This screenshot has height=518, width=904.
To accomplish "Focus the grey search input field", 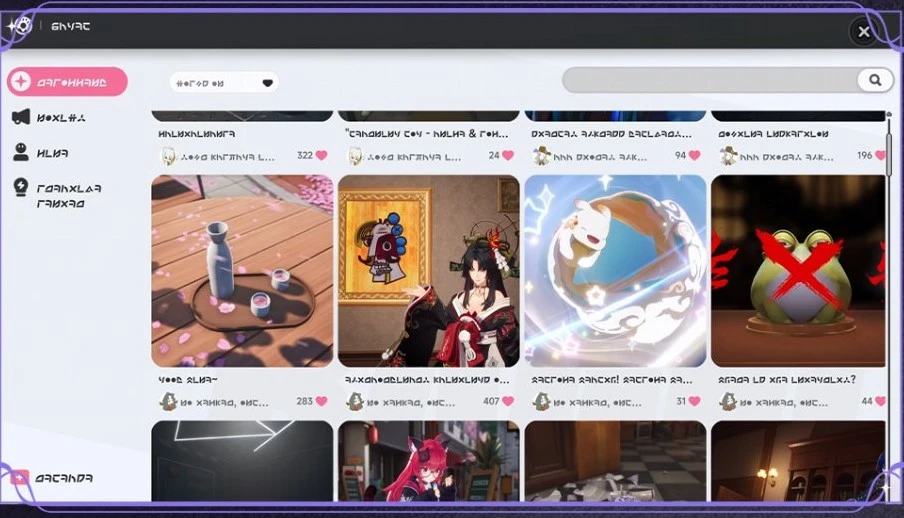I will click(x=709, y=80).
